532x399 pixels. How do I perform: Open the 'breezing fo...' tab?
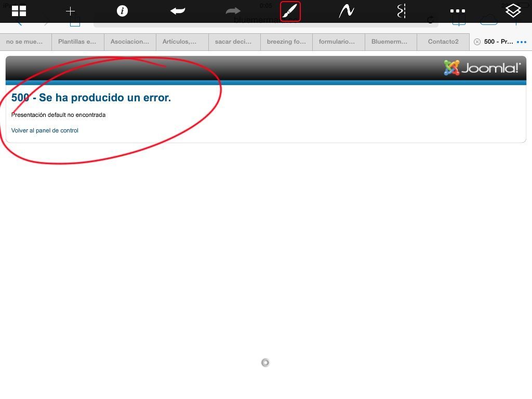point(286,42)
